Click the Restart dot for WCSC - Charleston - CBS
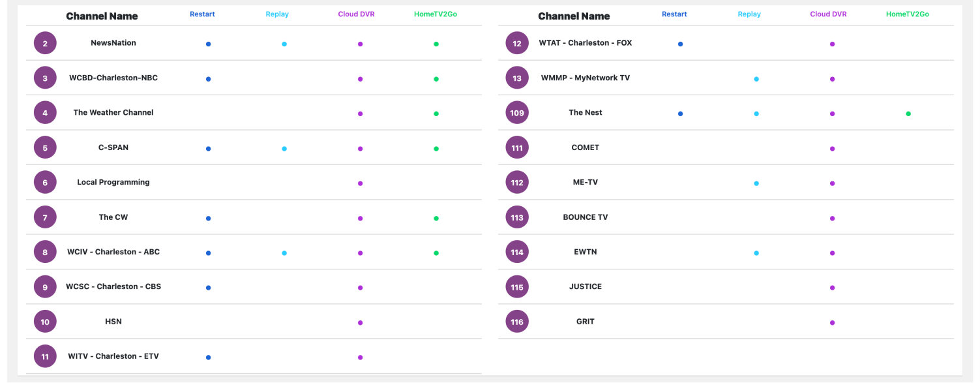The image size is (980, 383). [x=209, y=288]
